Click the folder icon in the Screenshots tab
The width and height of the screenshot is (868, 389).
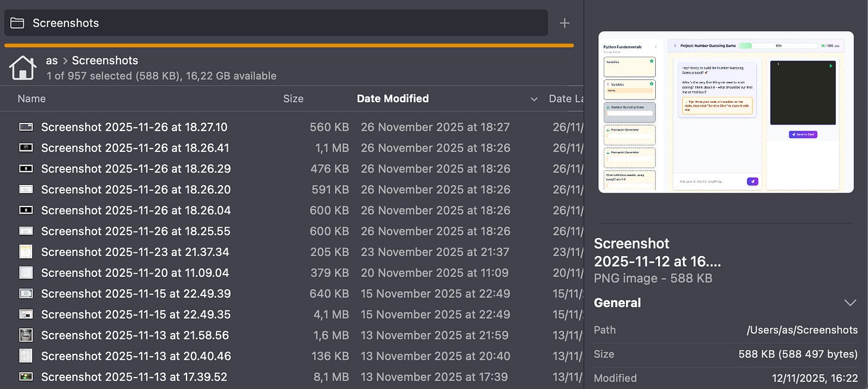(x=17, y=23)
